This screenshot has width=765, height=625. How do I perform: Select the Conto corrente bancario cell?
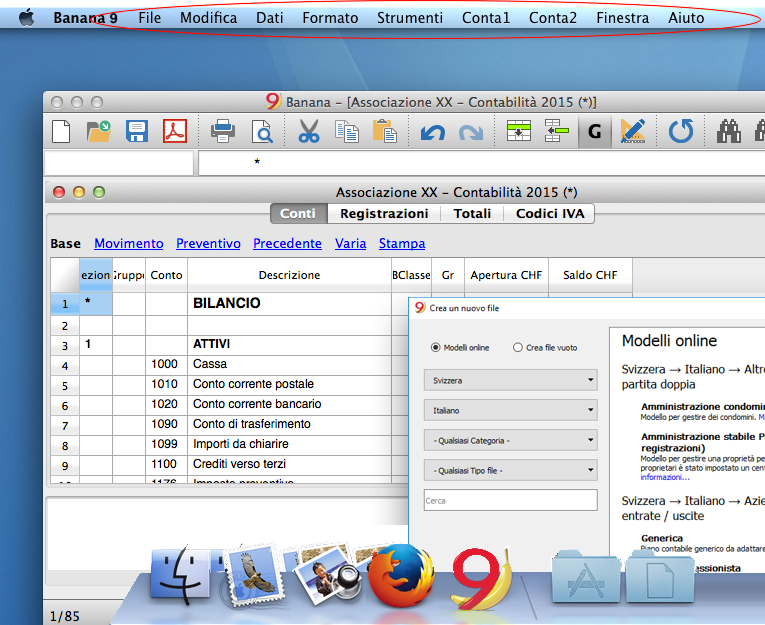coord(289,404)
